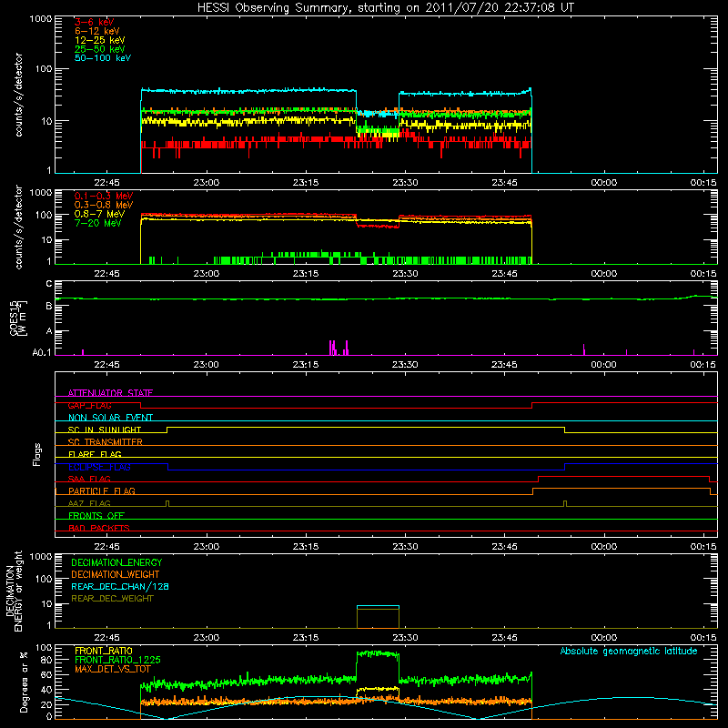The height and width of the screenshot is (728, 728).
Task: Click the 0.3-0.8 MeV legend label
Action: (x=104, y=205)
